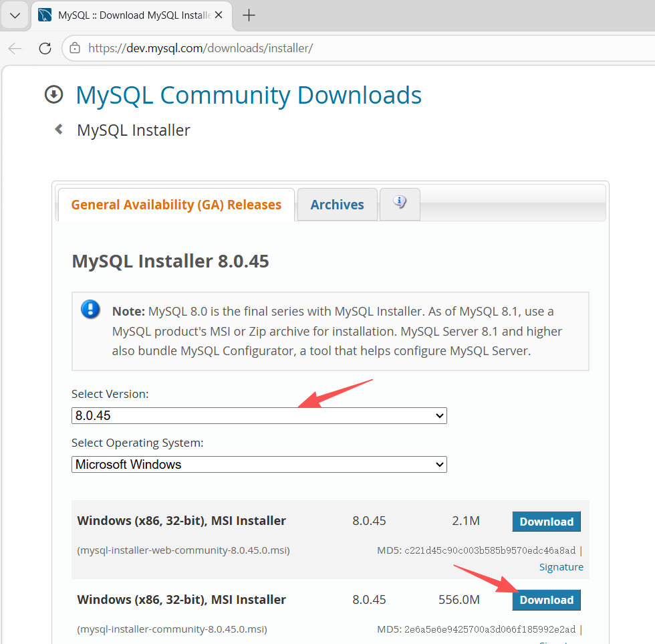The image size is (655, 644).
Task: Select General Availability (GA) Releases tab
Action: (x=176, y=205)
